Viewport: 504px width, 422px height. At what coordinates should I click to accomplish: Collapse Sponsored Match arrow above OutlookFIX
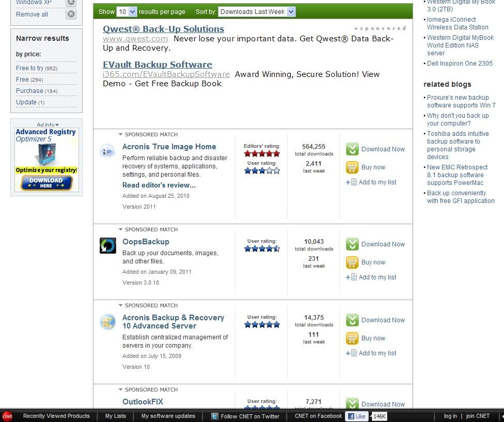click(120, 389)
